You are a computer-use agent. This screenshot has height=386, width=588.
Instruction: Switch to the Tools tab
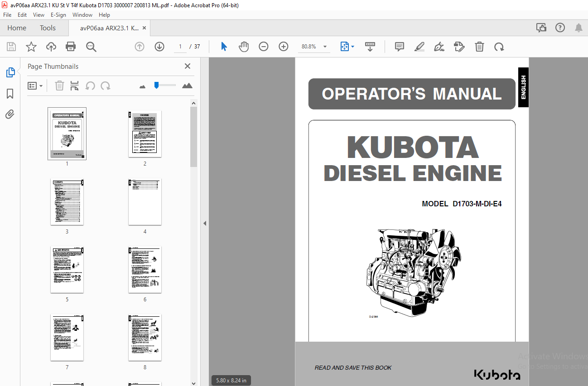pyautogui.click(x=48, y=28)
